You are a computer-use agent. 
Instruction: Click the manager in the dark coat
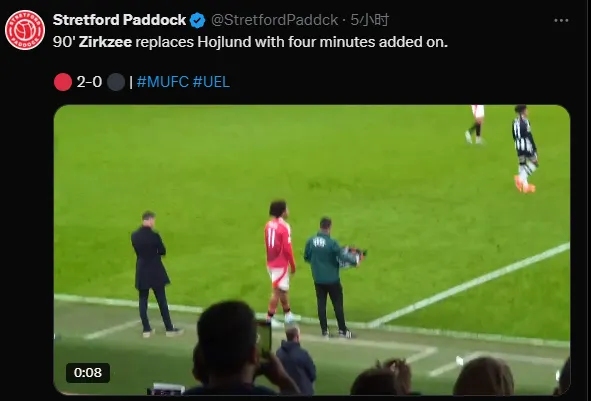(153, 274)
